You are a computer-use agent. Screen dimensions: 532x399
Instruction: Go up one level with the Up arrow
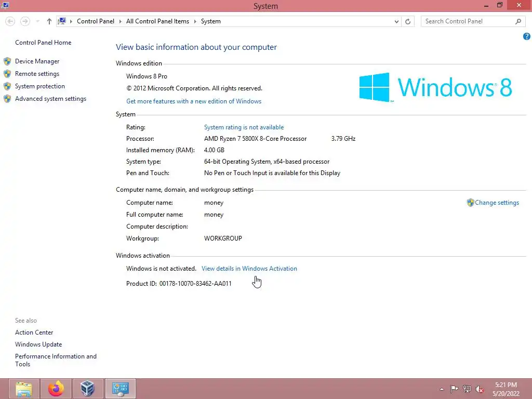pos(49,21)
